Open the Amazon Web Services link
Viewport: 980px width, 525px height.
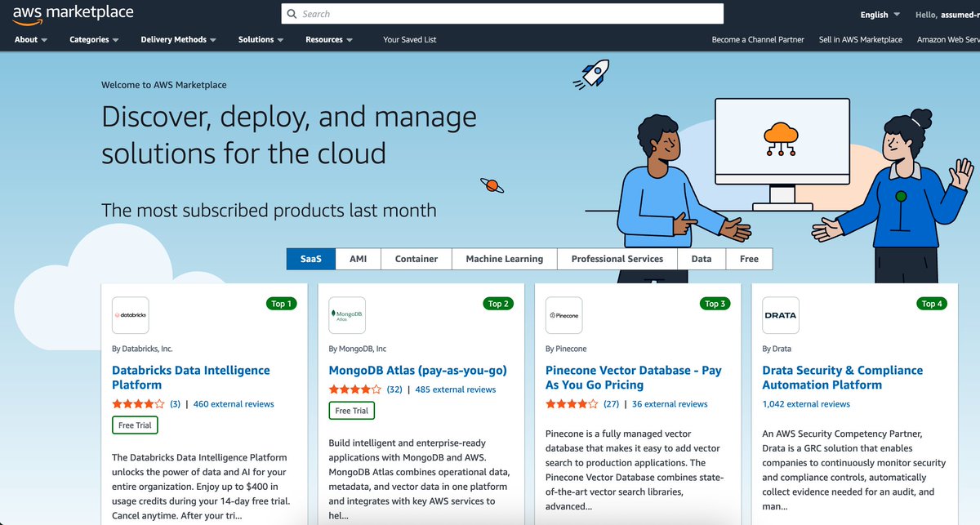click(x=948, y=39)
